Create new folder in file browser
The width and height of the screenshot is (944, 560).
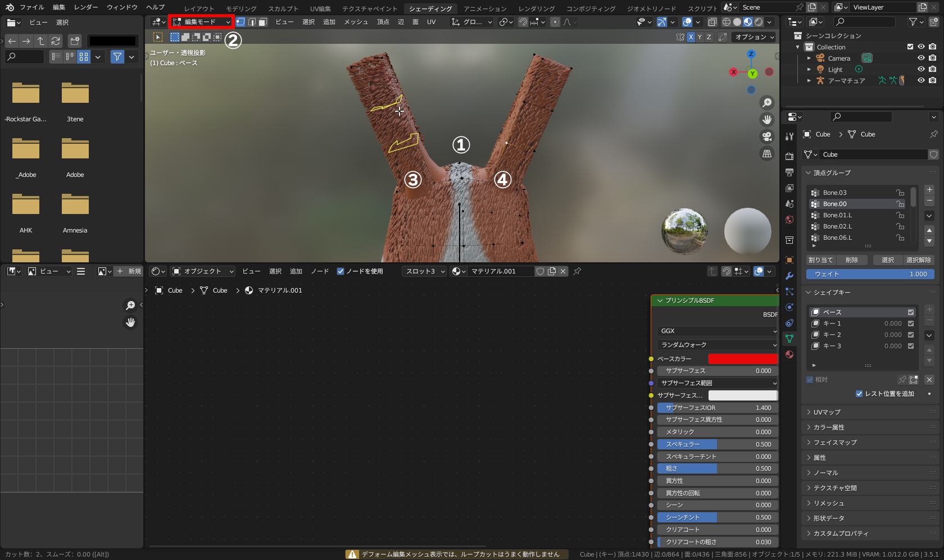tap(75, 41)
